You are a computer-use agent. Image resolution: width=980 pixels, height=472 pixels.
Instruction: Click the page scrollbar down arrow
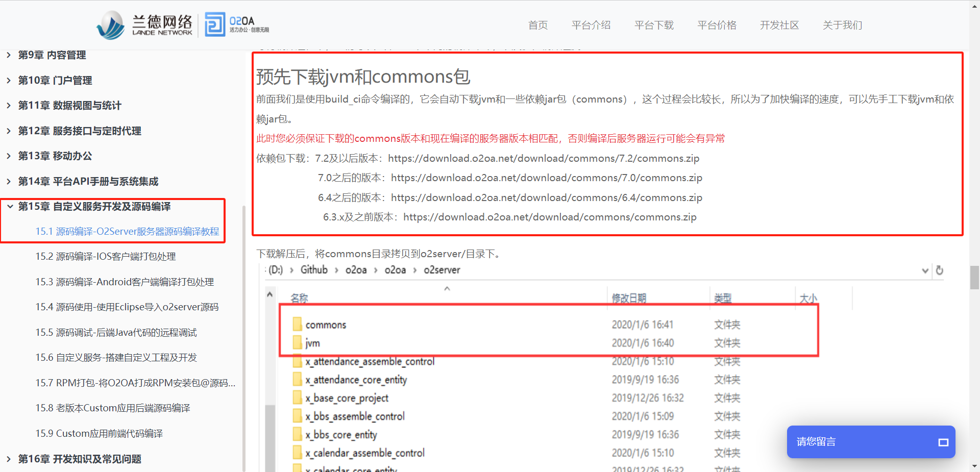click(974, 466)
